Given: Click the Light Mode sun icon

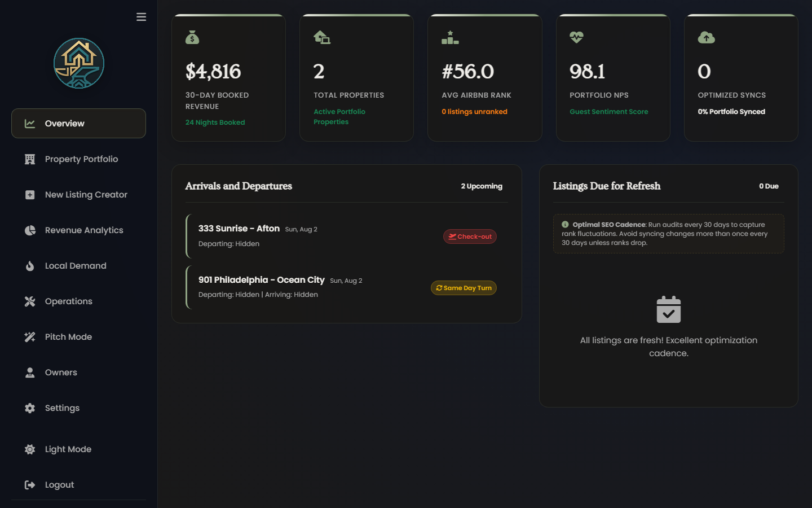Looking at the screenshot, I should click(30, 449).
